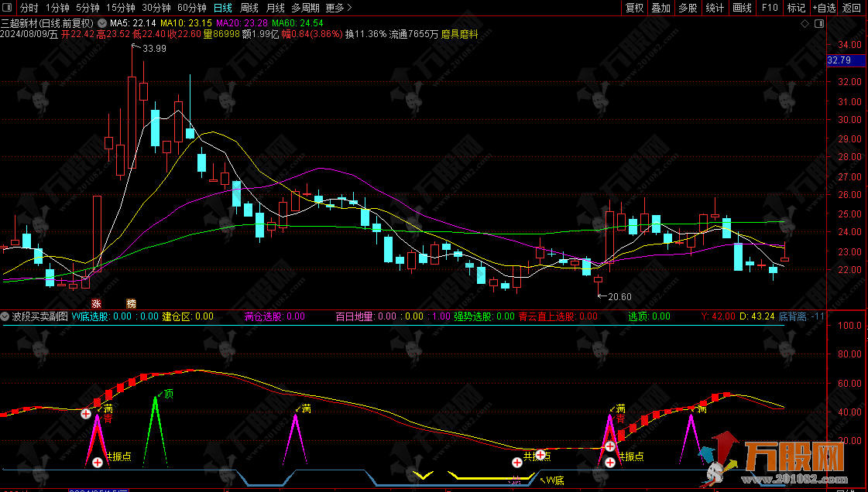
Task: Click the red 张 marker under the chart
Action: [x=96, y=303]
